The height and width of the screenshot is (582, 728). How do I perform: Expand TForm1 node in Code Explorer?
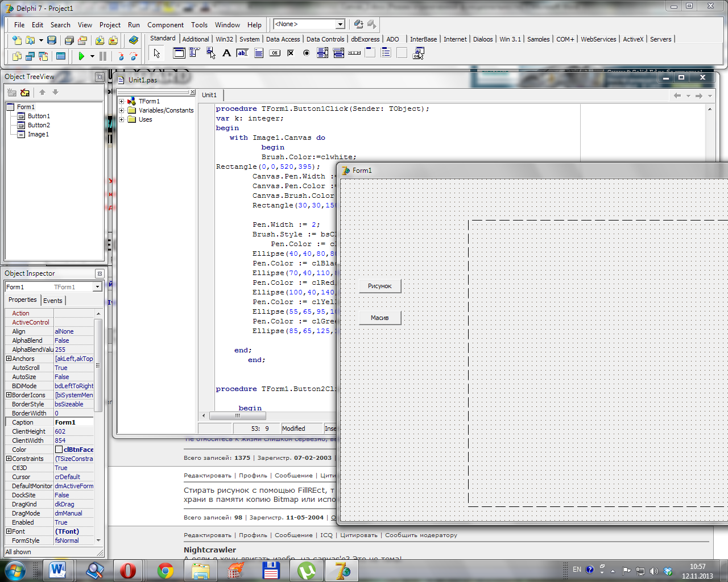click(x=121, y=101)
